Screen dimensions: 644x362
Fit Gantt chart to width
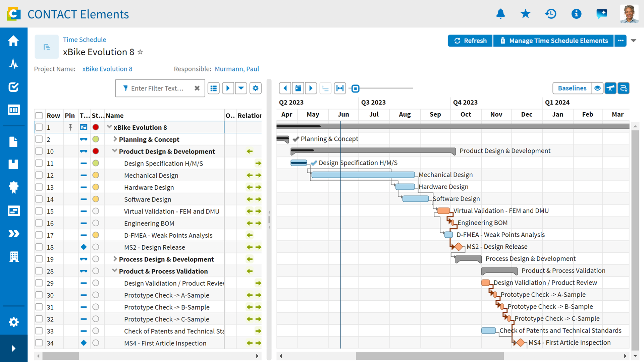click(x=340, y=88)
